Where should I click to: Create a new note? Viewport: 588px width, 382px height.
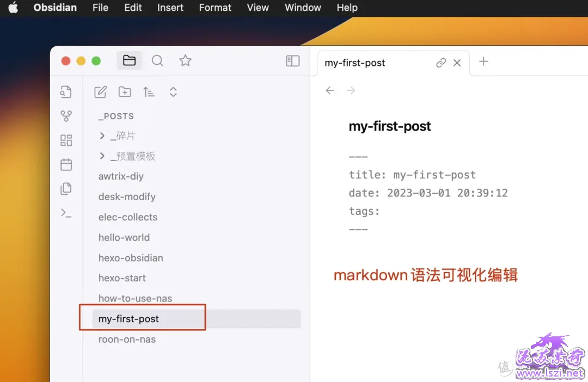click(x=101, y=92)
